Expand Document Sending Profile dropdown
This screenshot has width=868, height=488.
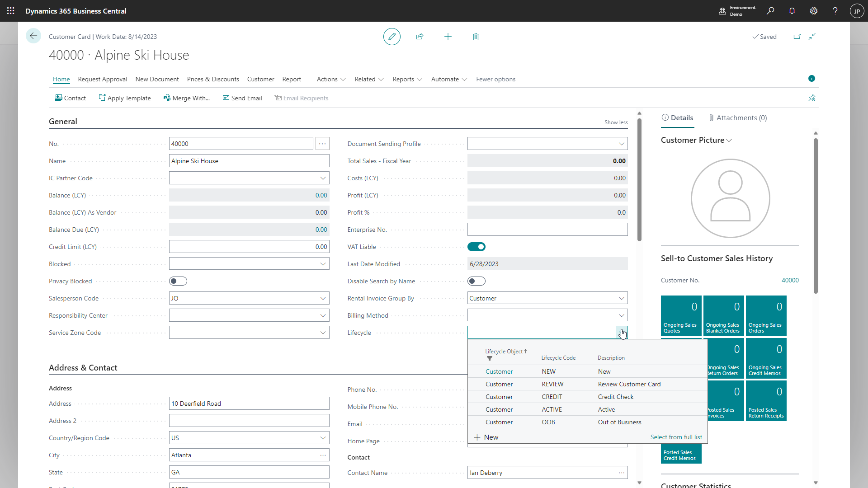[x=622, y=144]
